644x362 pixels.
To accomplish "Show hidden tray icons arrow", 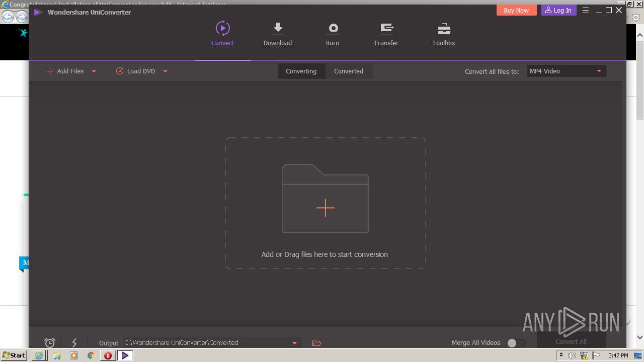I will (561, 355).
